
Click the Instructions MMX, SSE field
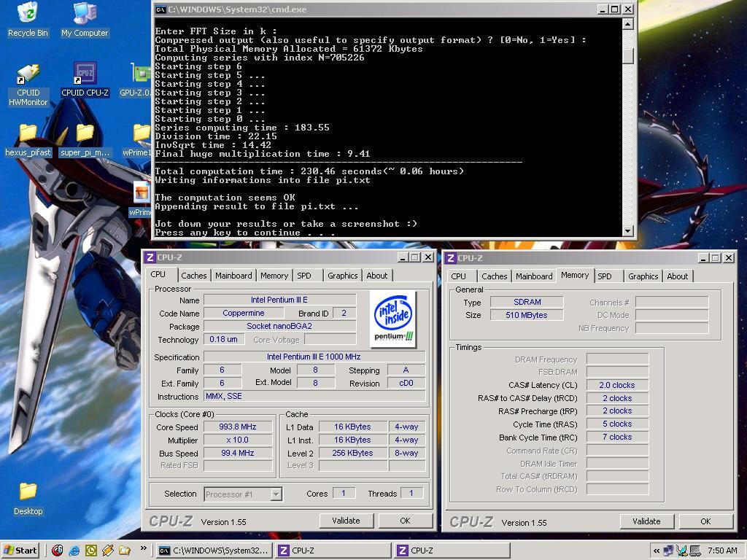314,396
